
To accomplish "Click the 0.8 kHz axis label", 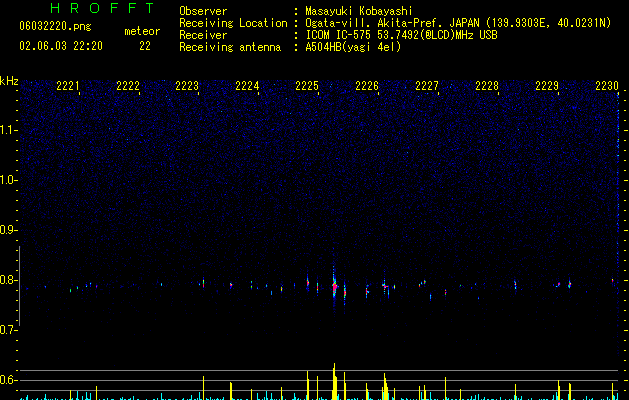I will [x=9, y=280].
